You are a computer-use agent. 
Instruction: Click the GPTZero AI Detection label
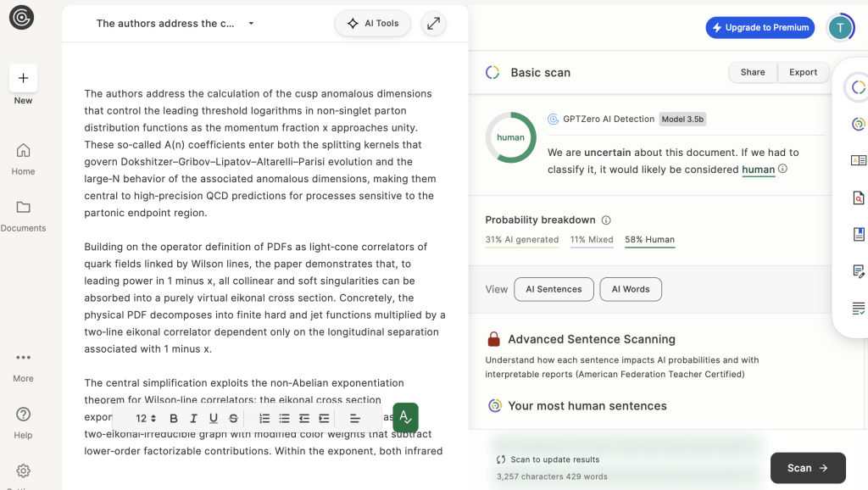click(609, 119)
